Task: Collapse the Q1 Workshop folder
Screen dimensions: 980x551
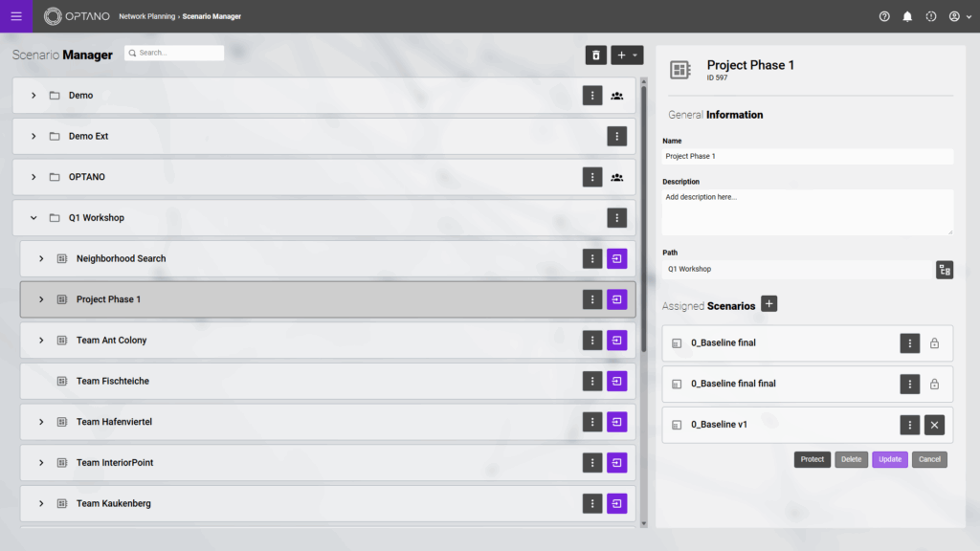Action: tap(33, 217)
